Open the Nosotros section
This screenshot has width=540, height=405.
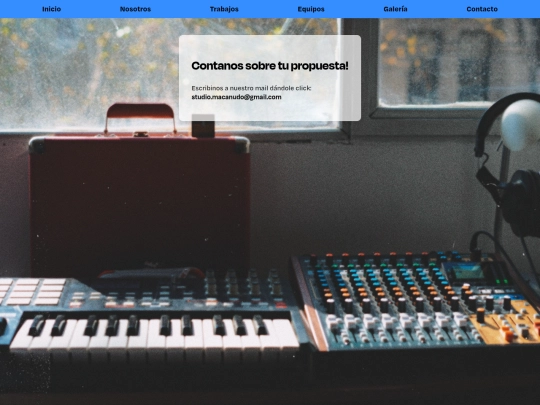[135, 9]
